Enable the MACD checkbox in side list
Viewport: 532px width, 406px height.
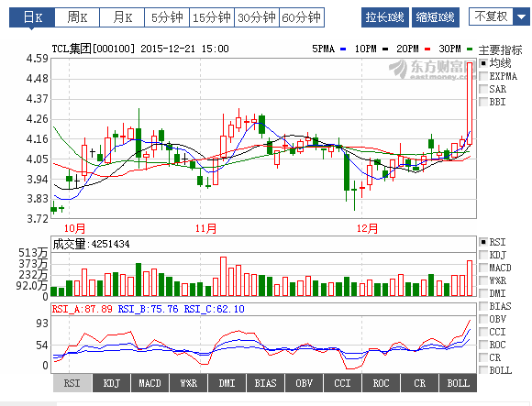point(483,268)
